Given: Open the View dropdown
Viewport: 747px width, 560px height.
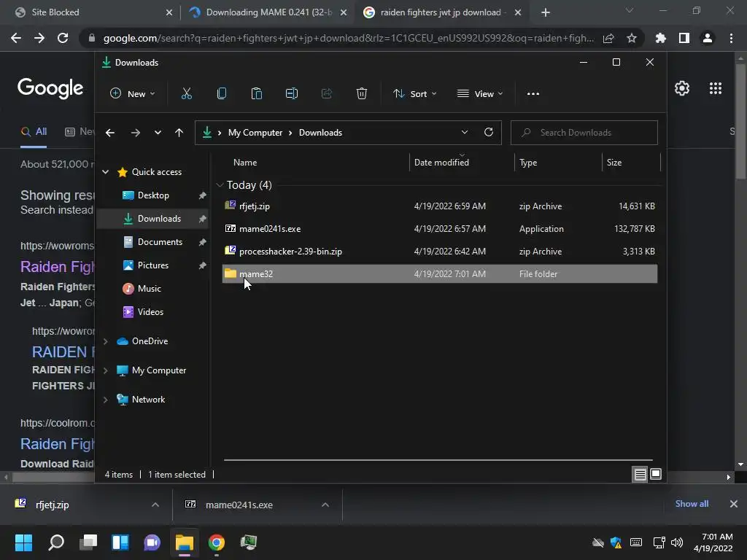Looking at the screenshot, I should pyautogui.click(x=480, y=94).
